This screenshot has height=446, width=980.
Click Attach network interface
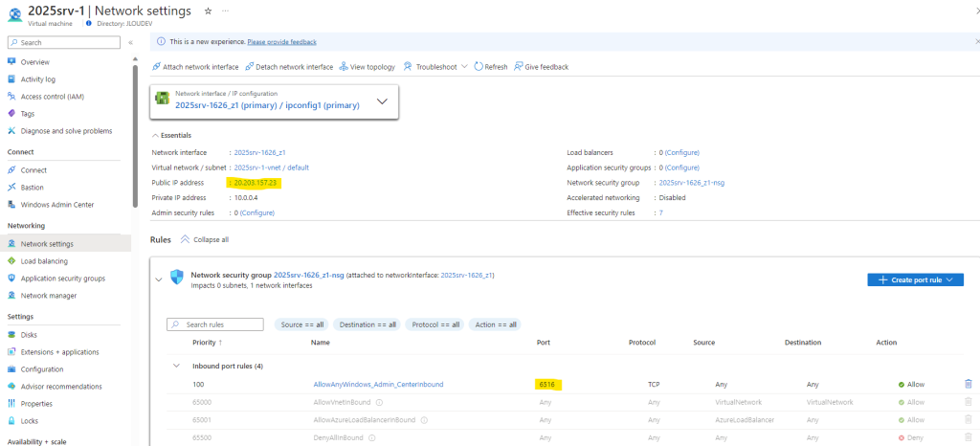(195, 67)
